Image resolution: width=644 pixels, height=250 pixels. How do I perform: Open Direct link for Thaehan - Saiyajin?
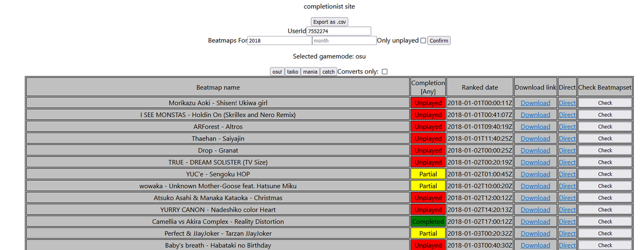[567, 138]
